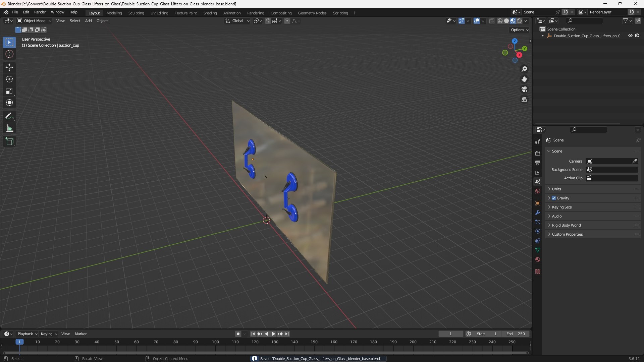Hide the Double_Suction_Cup collection with the eye icon
This screenshot has width=644, height=362.
click(630, 36)
